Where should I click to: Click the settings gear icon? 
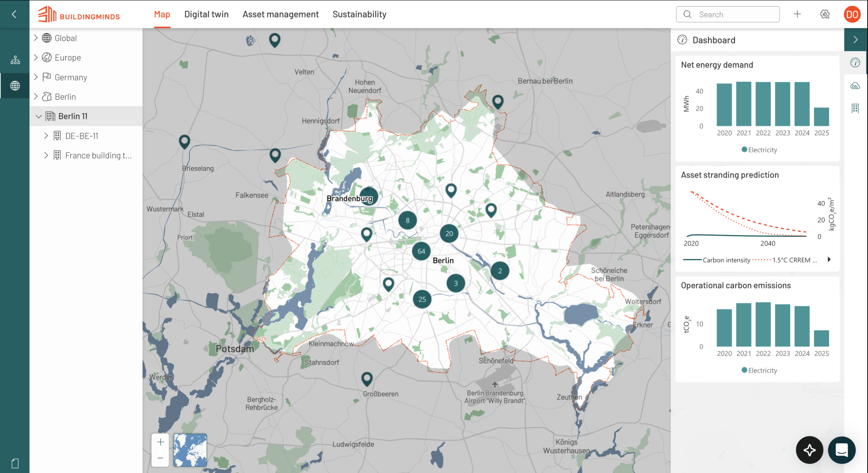tap(825, 14)
